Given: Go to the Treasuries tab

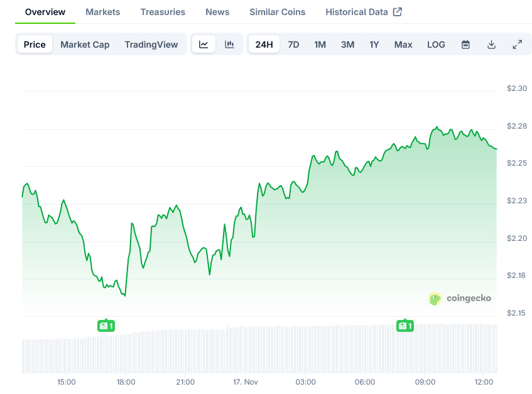Looking at the screenshot, I should [x=163, y=12].
